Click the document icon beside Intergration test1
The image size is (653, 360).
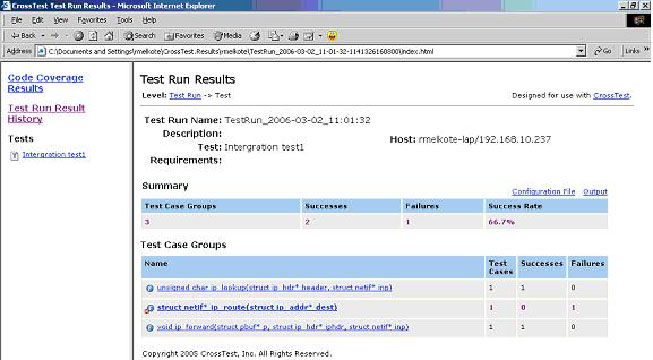[15, 156]
